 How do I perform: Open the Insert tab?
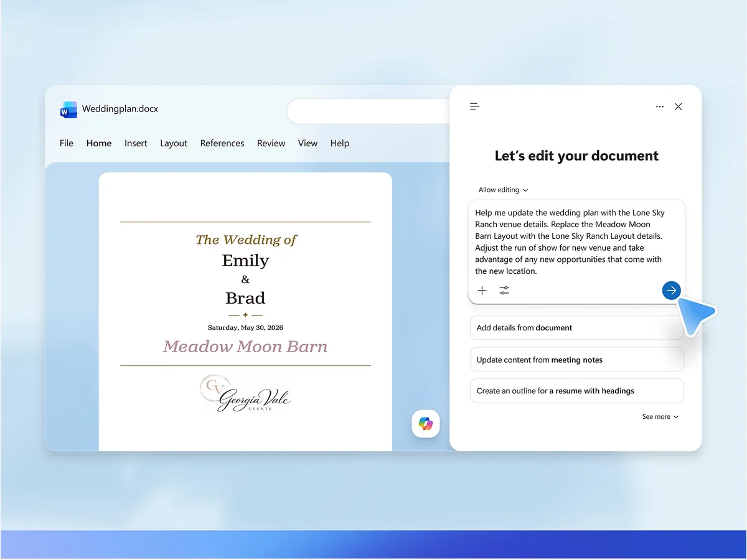coord(136,143)
